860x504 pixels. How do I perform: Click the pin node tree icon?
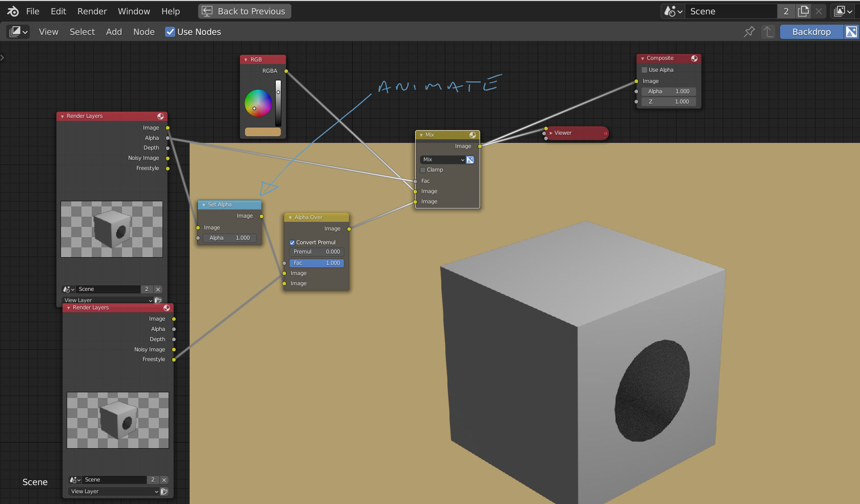click(749, 32)
